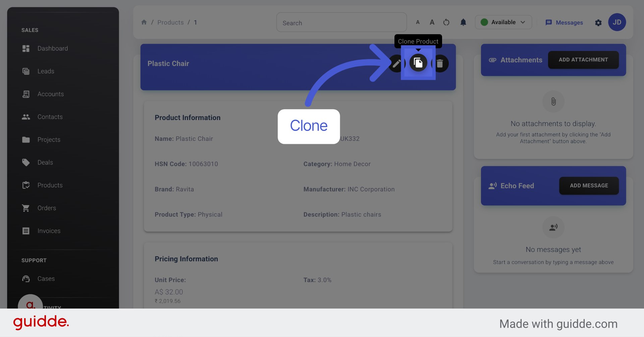Viewport: 644px width, 337px height.
Task: Navigate to Invoices in the sidebar
Action: 26,231
